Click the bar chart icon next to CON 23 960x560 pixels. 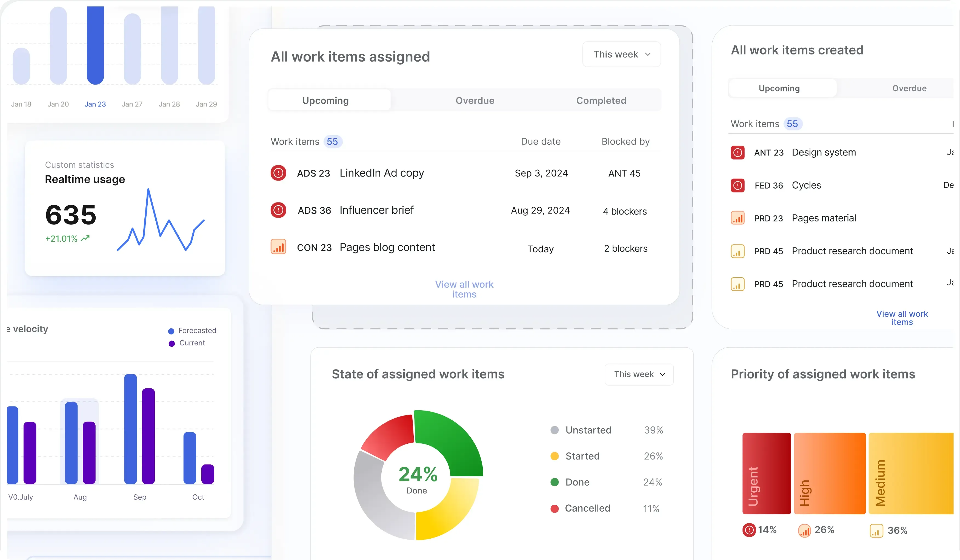point(278,247)
